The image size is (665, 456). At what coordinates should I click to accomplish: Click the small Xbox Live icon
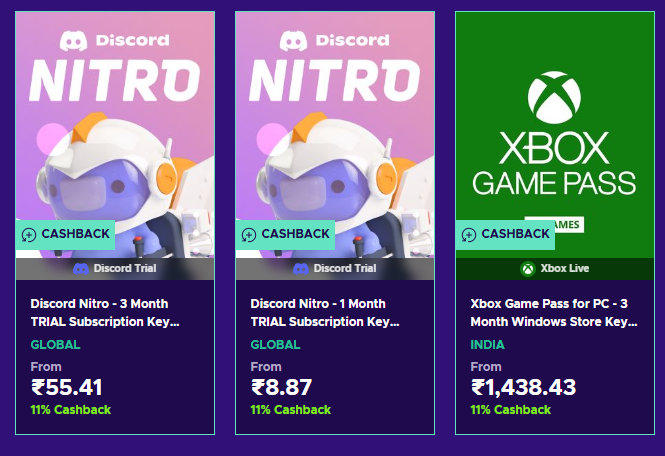point(528,269)
